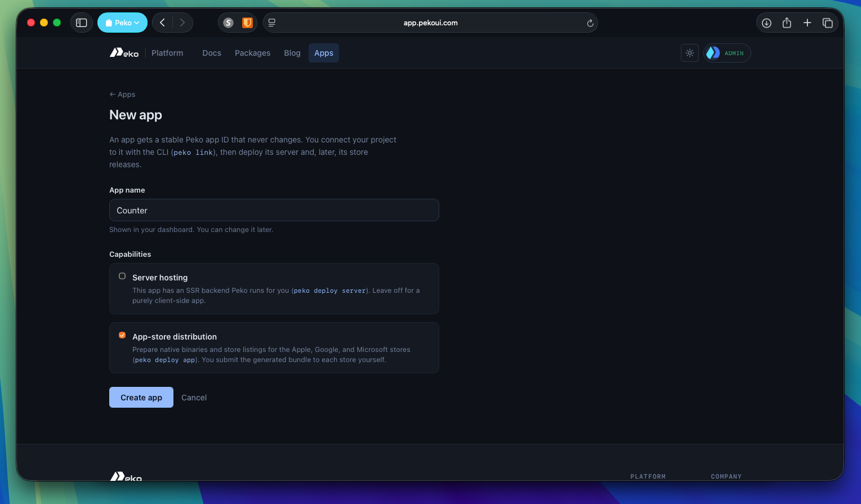The image size is (861, 504).
Task: Open a new tab with the plus icon
Action: pyautogui.click(x=807, y=23)
